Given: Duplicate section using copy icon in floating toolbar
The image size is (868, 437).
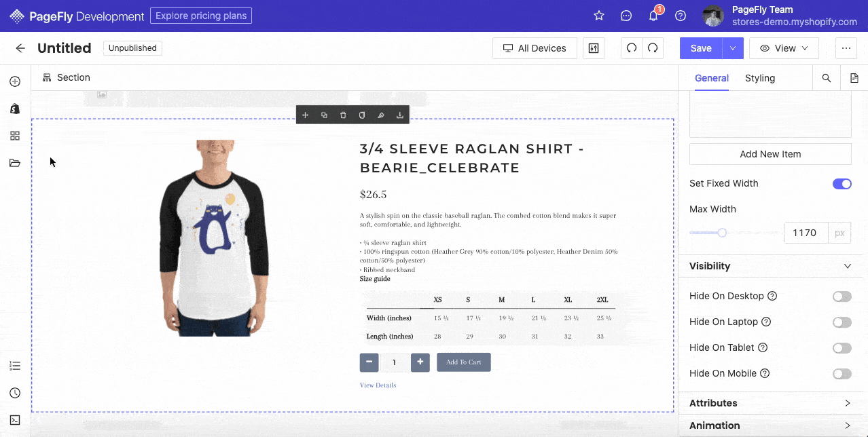Looking at the screenshot, I should pos(324,115).
